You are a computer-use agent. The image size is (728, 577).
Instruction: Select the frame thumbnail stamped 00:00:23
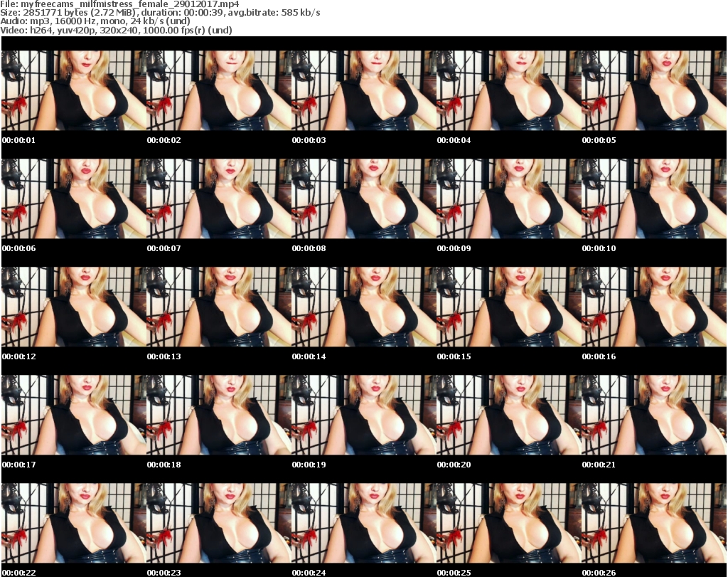point(219,523)
